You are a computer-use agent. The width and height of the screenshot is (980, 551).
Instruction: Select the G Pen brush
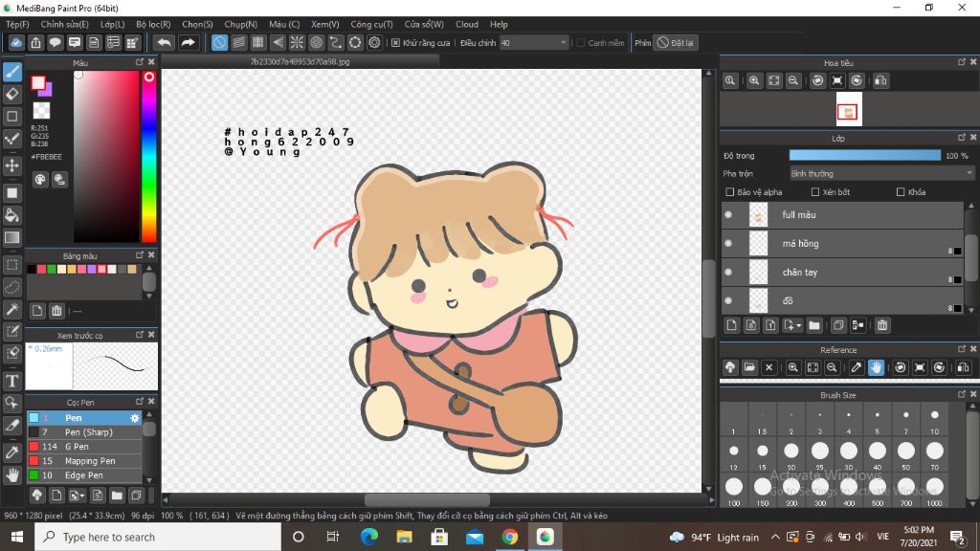point(84,446)
